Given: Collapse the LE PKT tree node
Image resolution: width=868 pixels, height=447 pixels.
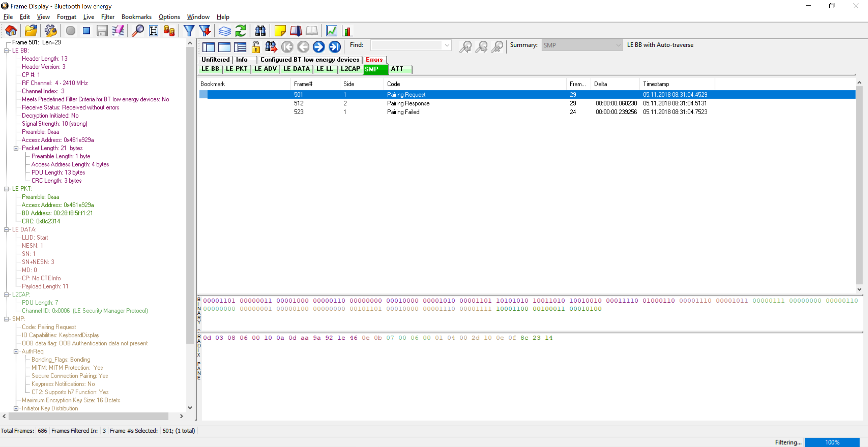Looking at the screenshot, I should point(6,189).
